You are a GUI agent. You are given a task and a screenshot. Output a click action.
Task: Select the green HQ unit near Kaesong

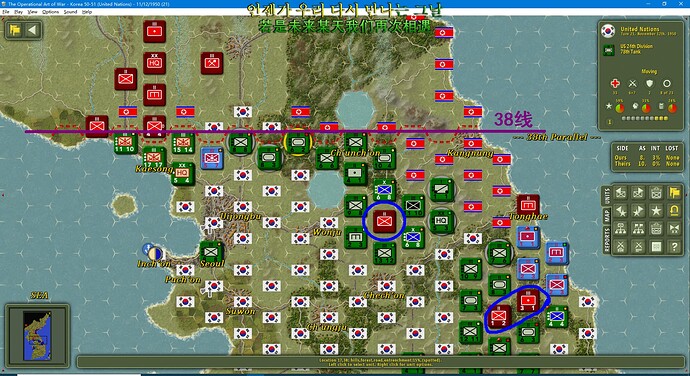pyautogui.click(x=182, y=173)
